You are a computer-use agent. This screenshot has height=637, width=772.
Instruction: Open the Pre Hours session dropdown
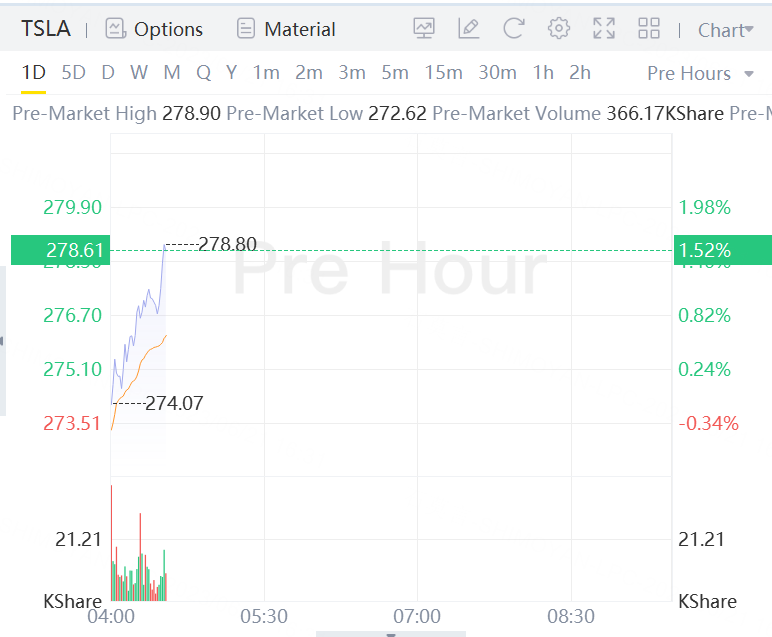702,73
